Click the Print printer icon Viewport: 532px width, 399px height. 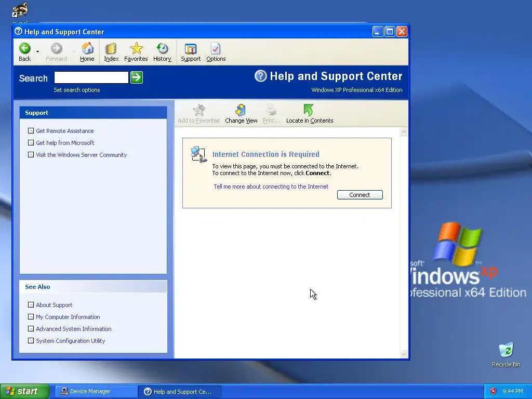271,110
